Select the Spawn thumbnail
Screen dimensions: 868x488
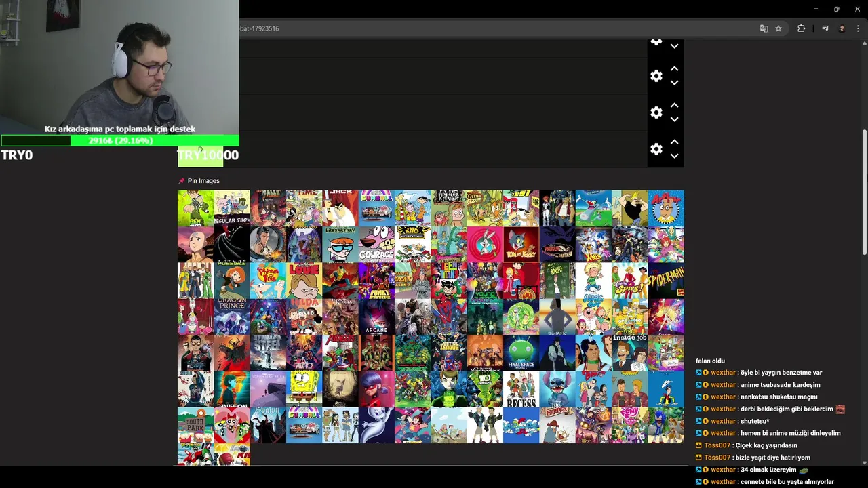[x=268, y=425]
